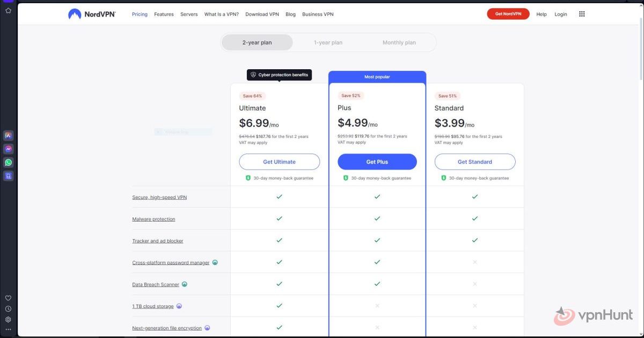Image resolution: width=644 pixels, height=338 pixels.
Task: Click the NordLocker badge beside 1 TB cloud storage
Action: [179, 306]
